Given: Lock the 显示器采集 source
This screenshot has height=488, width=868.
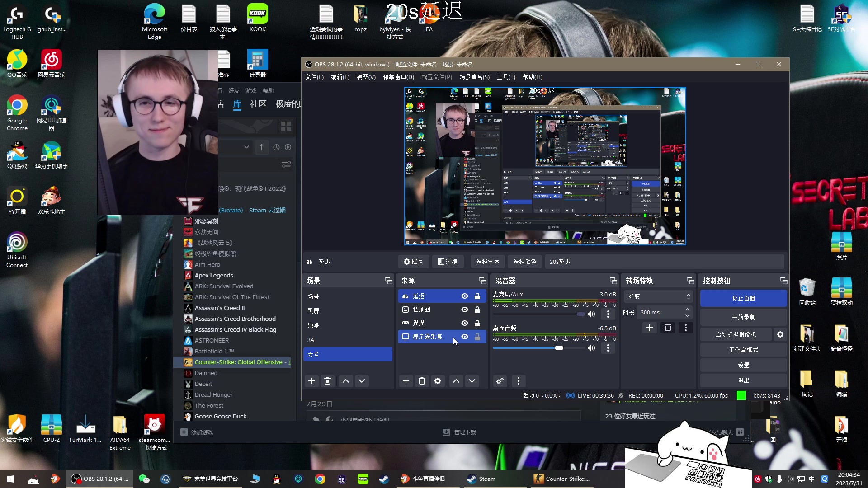Looking at the screenshot, I should (477, 337).
